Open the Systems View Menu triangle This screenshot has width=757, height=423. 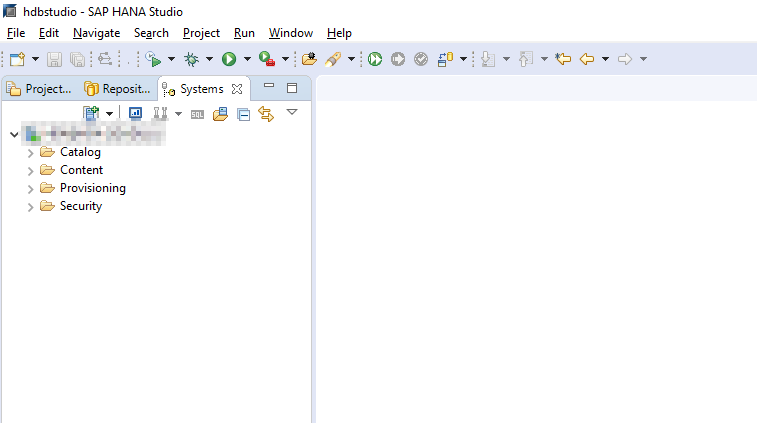[x=292, y=112]
